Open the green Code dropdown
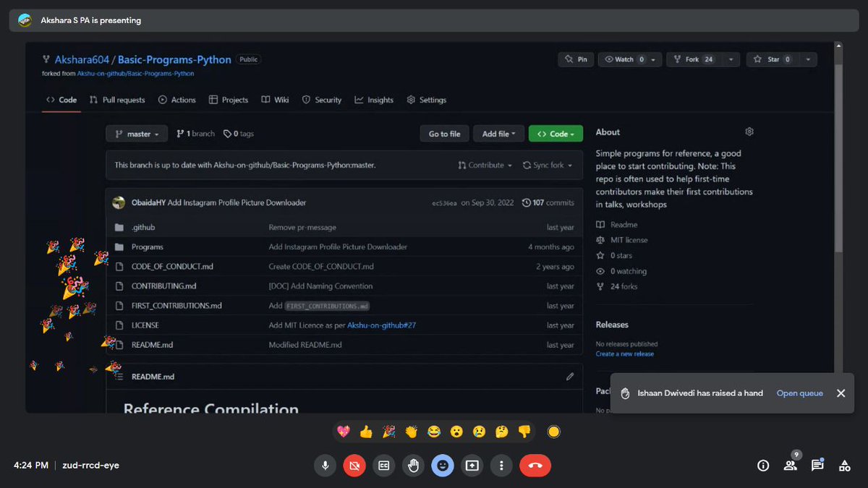Viewport: 868px width, 488px height. (x=556, y=134)
